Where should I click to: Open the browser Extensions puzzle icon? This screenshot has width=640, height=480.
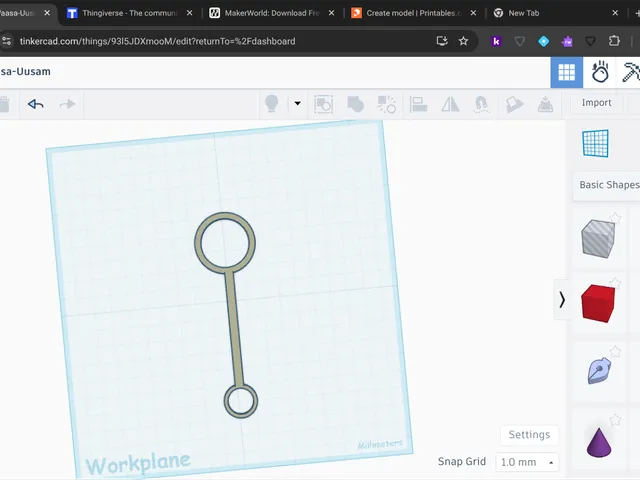(614, 41)
